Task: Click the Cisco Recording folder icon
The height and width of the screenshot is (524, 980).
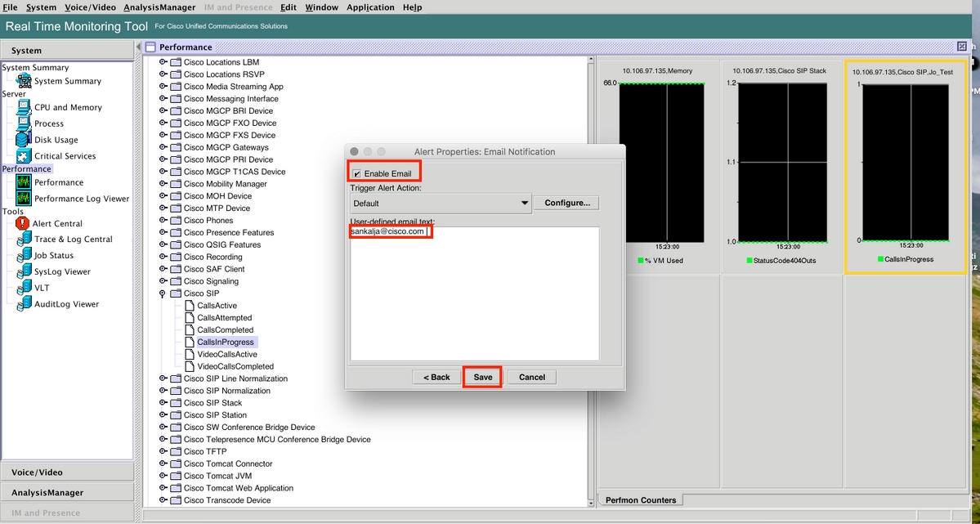Action: coord(176,257)
